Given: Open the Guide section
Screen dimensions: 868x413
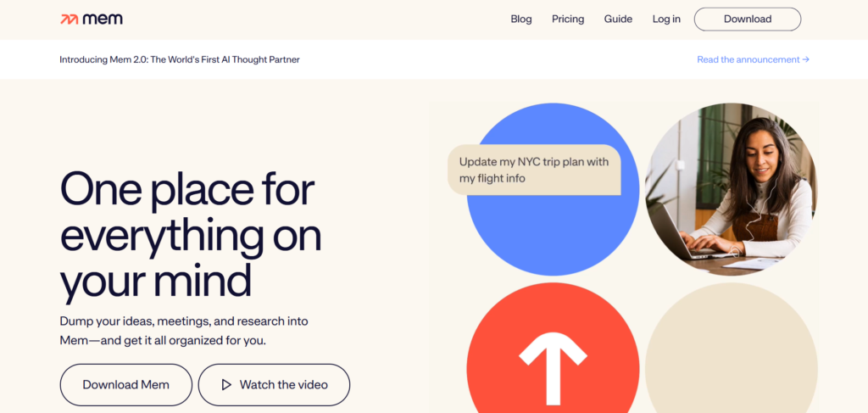Looking at the screenshot, I should 618,20.
